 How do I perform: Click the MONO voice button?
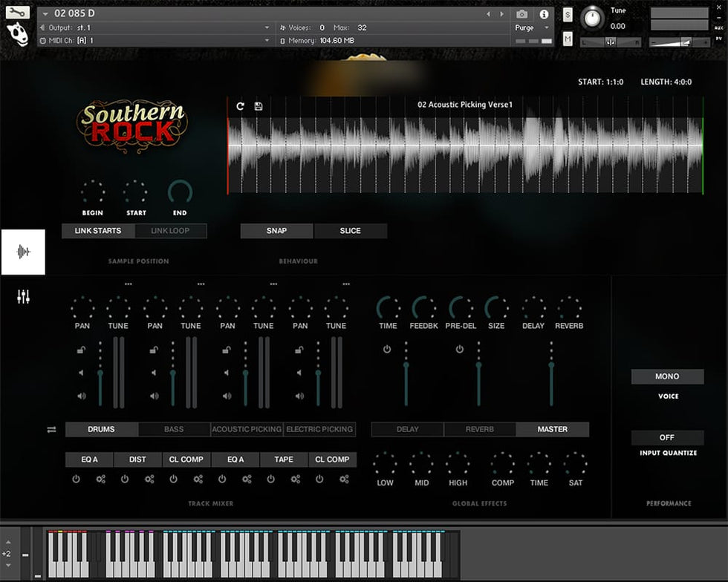point(667,376)
